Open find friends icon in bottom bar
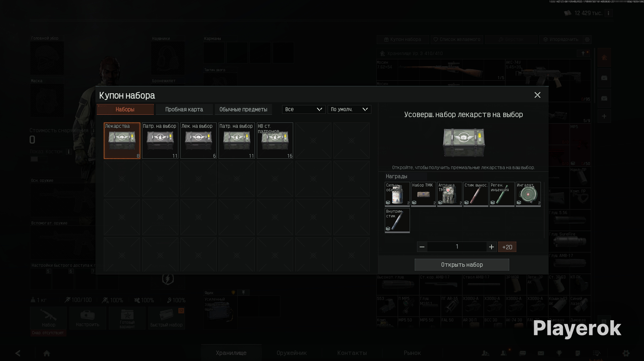The width and height of the screenshot is (644, 361). tap(485, 353)
